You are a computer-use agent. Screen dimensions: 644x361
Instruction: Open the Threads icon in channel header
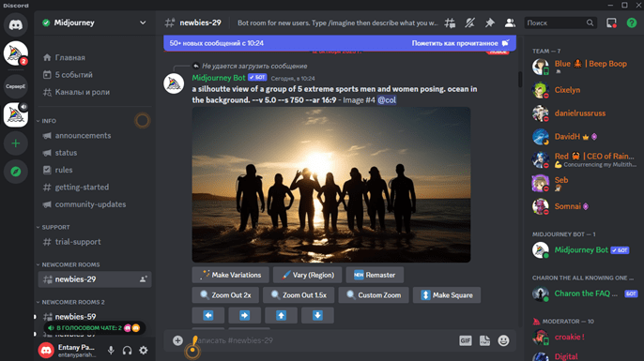coord(450,23)
